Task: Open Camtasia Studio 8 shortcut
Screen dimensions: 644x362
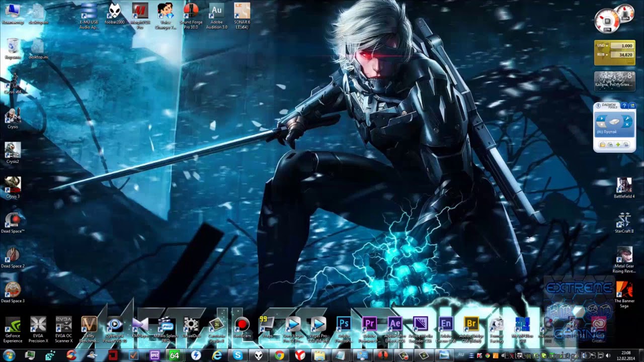Action: [x=216, y=329]
